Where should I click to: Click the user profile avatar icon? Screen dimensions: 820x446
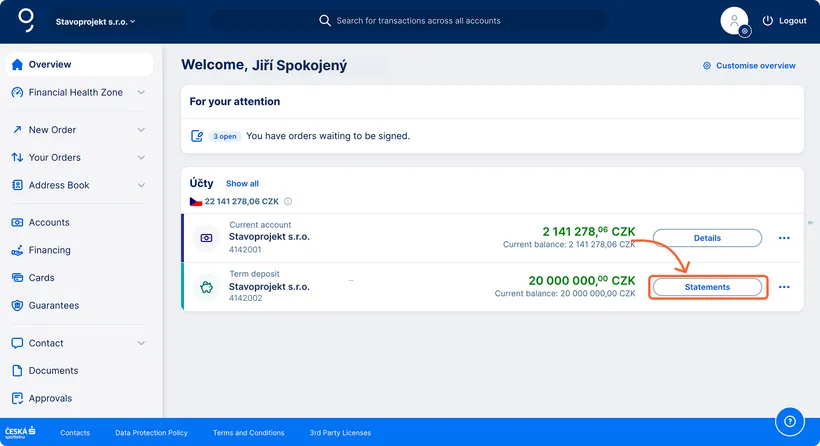click(734, 21)
